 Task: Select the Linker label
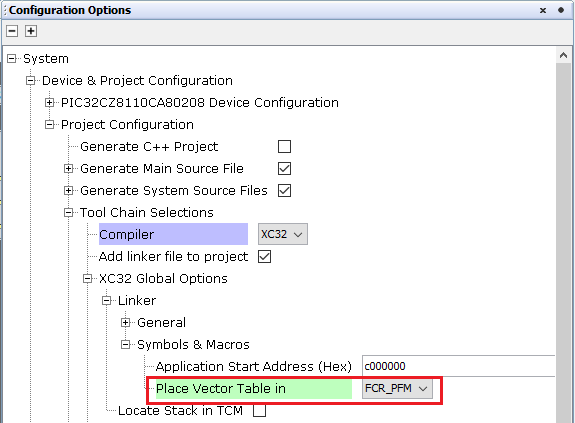(x=137, y=301)
